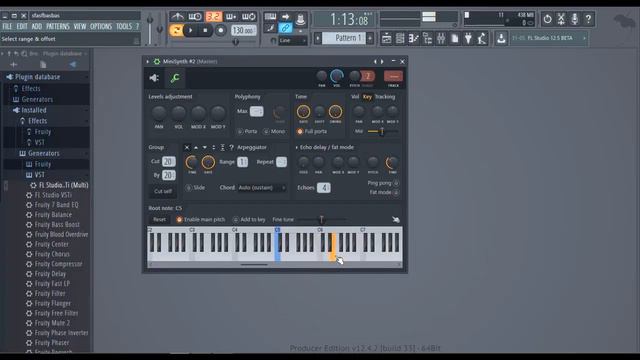Viewport: 640px width, 360px height.
Task: Click the metronome icon in top toolbar
Action: click(177, 17)
